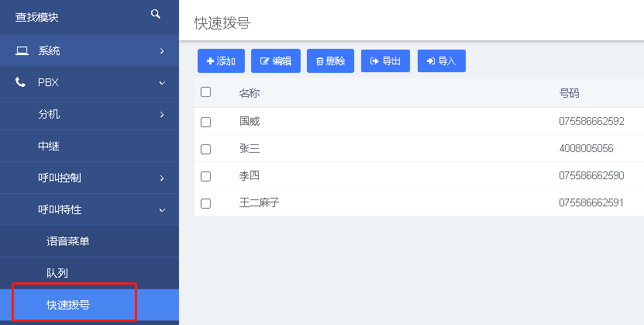The image size is (644, 325).
Task: Click the PBX menu label
Action: pos(48,82)
